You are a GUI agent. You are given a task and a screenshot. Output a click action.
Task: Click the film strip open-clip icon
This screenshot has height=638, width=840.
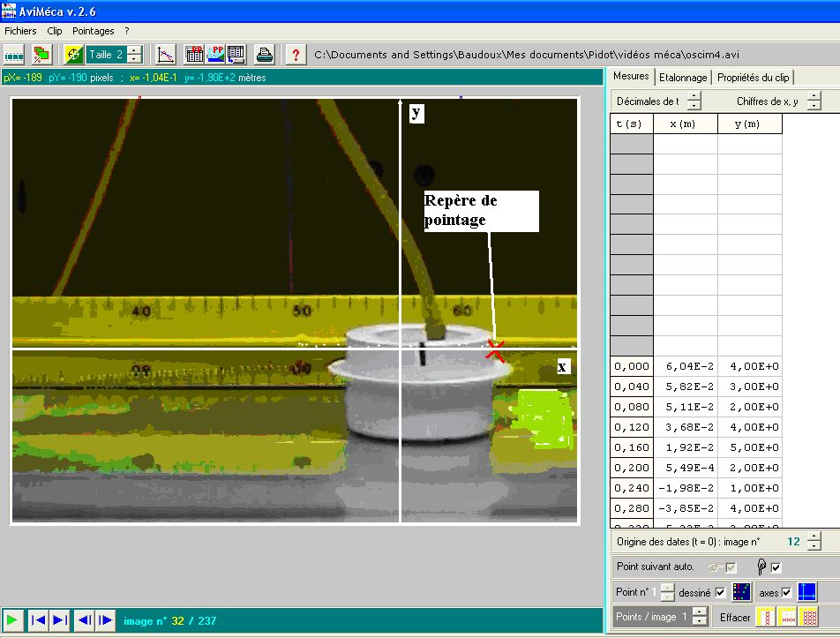click(x=14, y=55)
